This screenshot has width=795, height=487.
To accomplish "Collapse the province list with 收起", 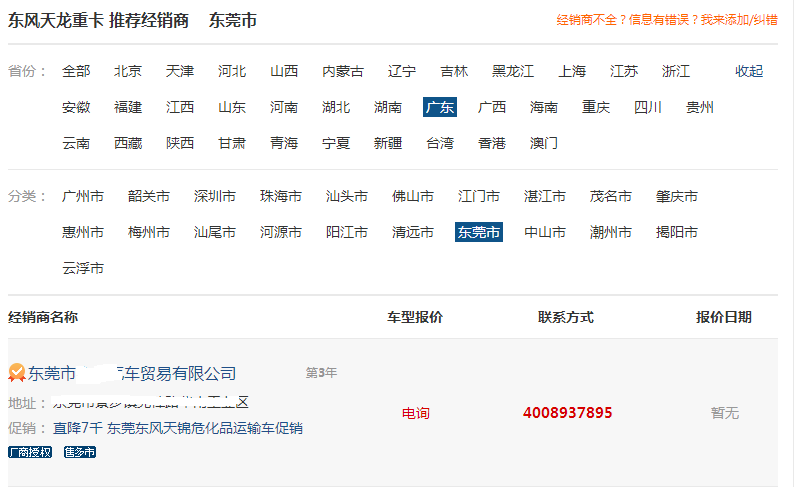I will (x=749, y=71).
